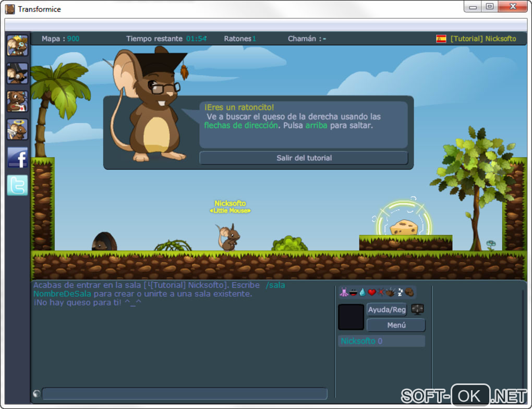
Task: Click Salir del tutorial button
Action: [x=304, y=158]
